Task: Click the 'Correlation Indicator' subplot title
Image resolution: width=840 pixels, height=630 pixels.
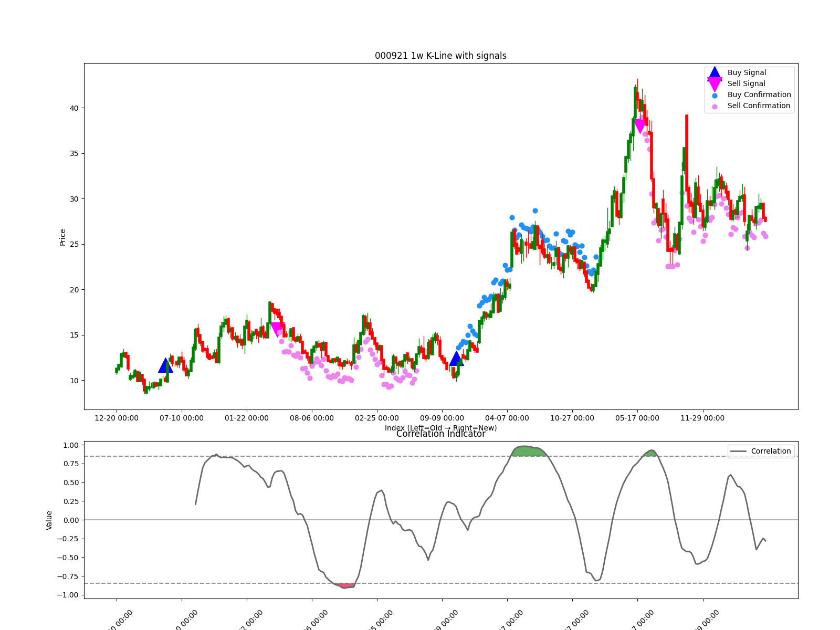Action: pos(440,434)
